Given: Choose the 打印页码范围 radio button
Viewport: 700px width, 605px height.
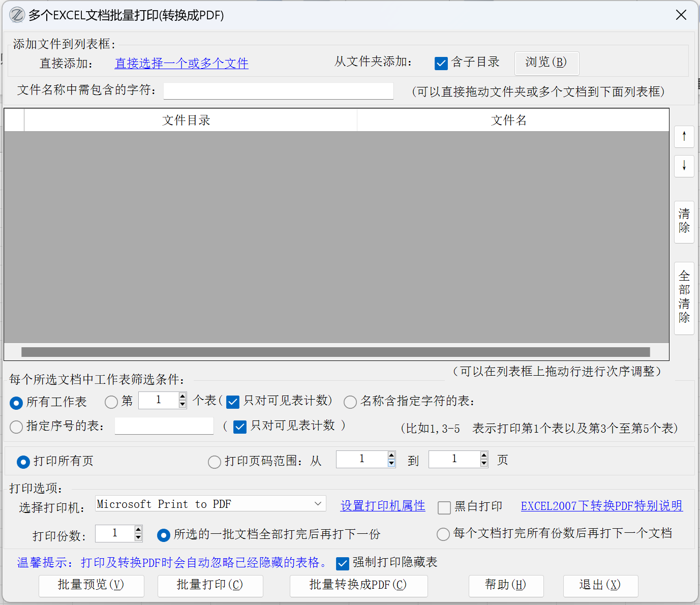Looking at the screenshot, I should point(215,462).
